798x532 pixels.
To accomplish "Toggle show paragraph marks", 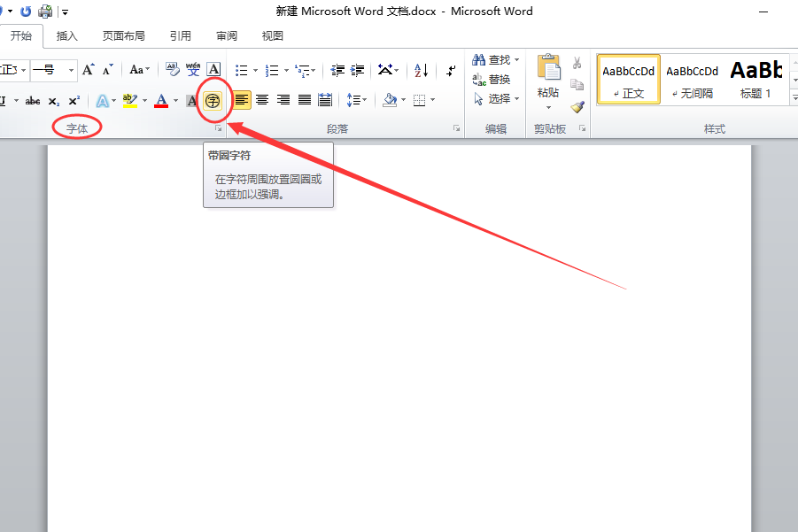I will [451, 70].
